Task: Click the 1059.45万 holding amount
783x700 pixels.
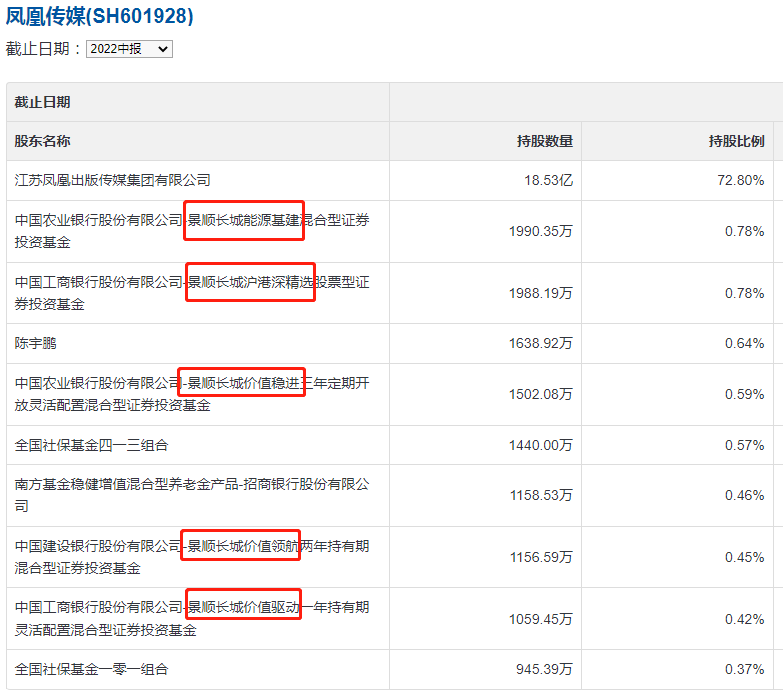Action: click(x=541, y=619)
